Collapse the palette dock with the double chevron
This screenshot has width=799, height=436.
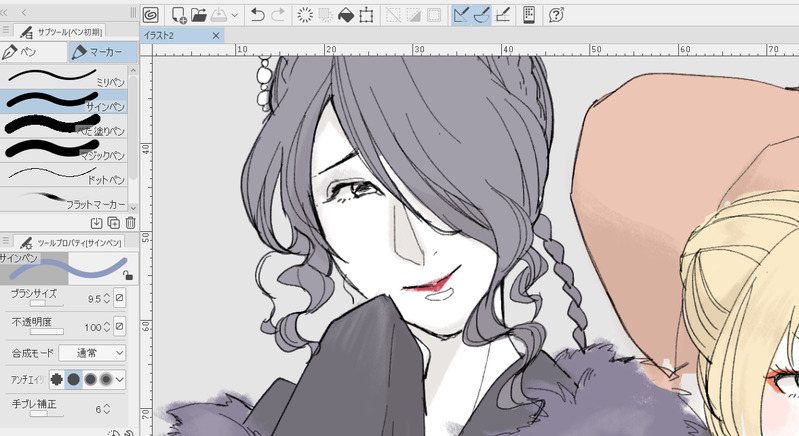coord(5,12)
